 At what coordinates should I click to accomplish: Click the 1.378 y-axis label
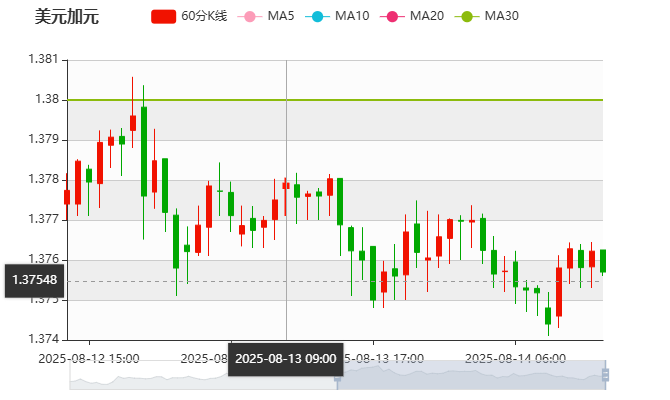click(x=43, y=179)
